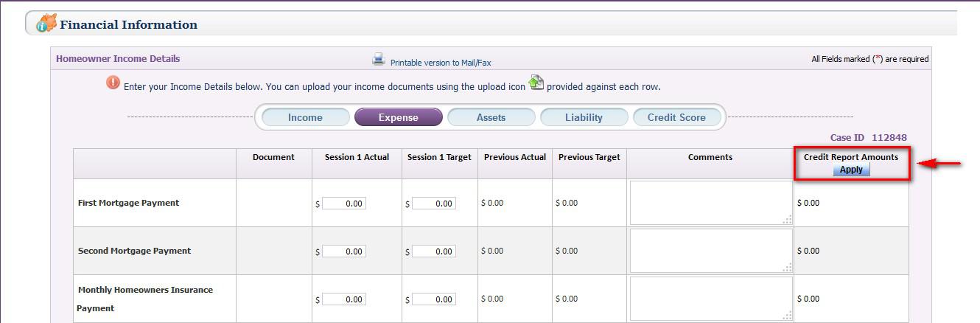Go to the Credit Score tab
This screenshot has width=980, height=323.
pos(676,117)
